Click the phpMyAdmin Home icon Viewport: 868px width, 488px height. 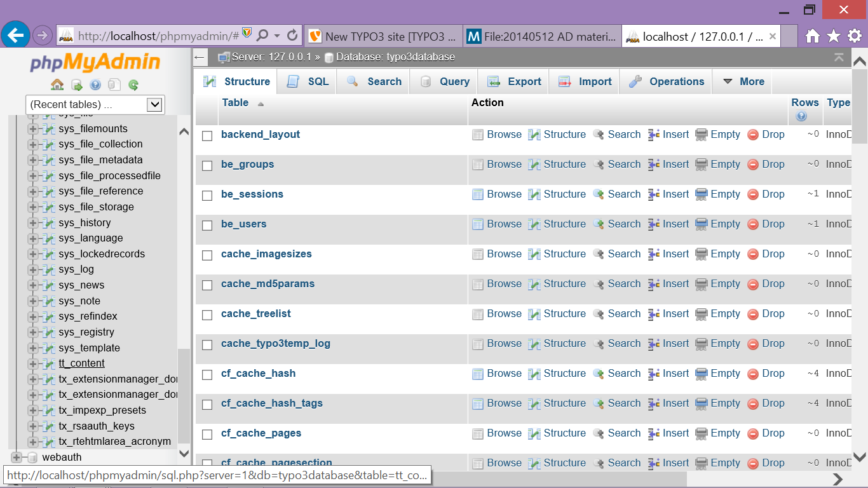click(57, 85)
